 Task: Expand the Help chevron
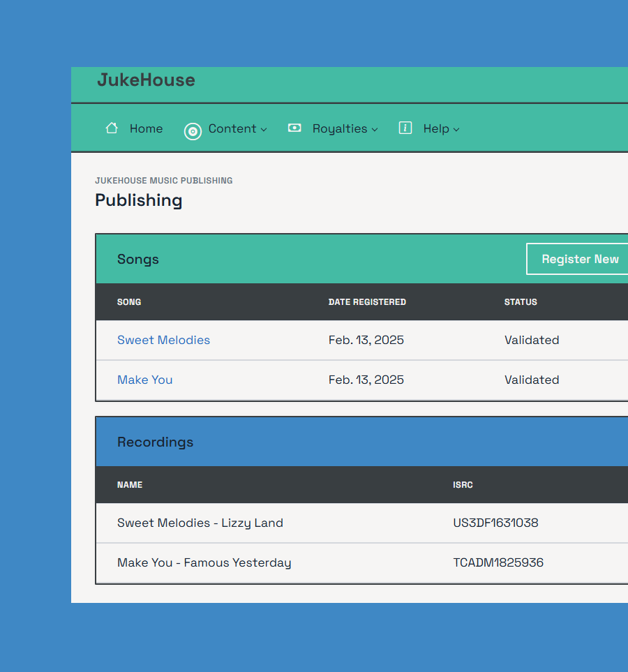(x=457, y=129)
